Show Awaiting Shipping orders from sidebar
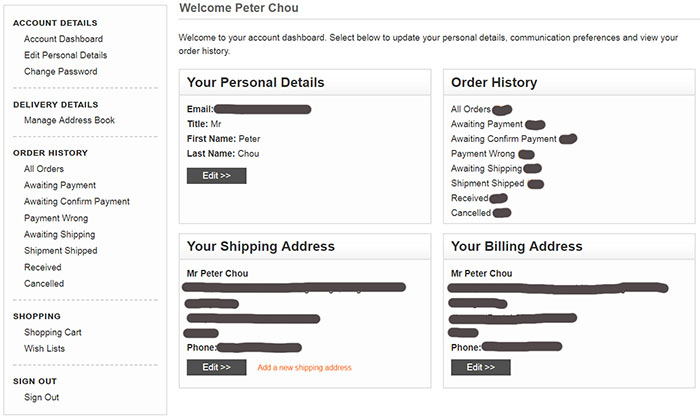This screenshot has height=419, width=700. tap(60, 234)
